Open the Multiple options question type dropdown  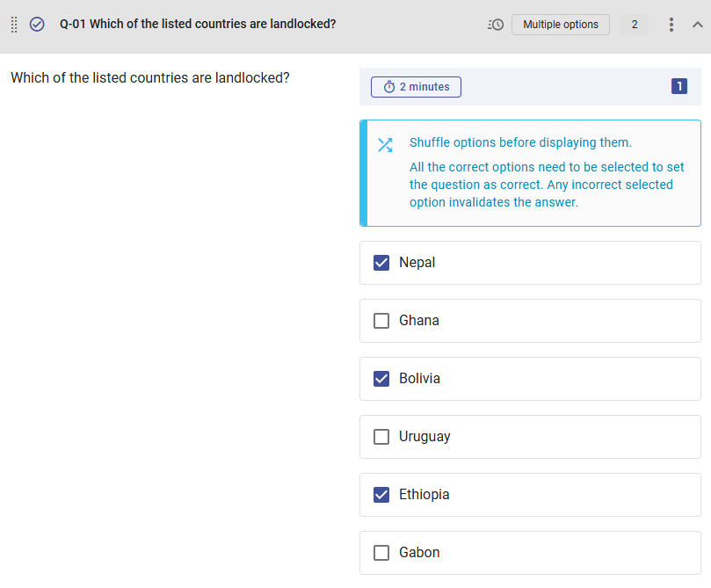[x=561, y=24]
